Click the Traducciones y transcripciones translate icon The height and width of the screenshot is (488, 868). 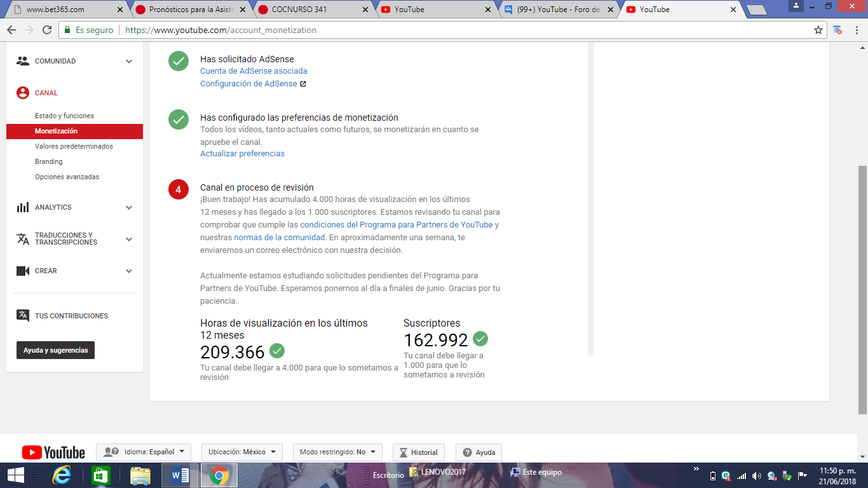click(23, 239)
